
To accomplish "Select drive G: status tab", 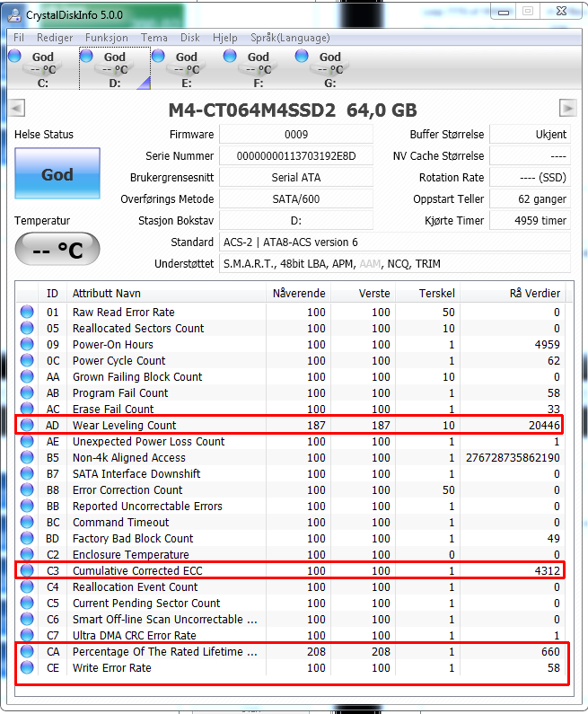I will (x=330, y=69).
